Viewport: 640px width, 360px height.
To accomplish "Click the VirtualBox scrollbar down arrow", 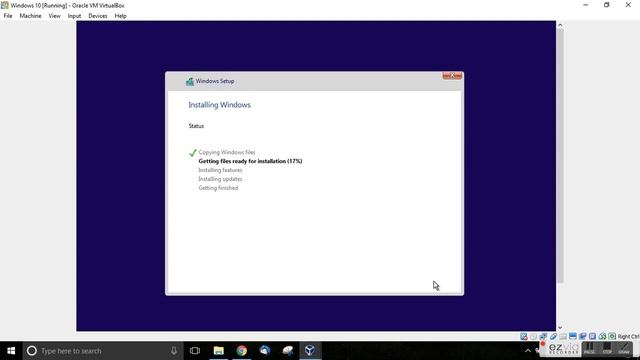I will pyautogui.click(x=560, y=327).
